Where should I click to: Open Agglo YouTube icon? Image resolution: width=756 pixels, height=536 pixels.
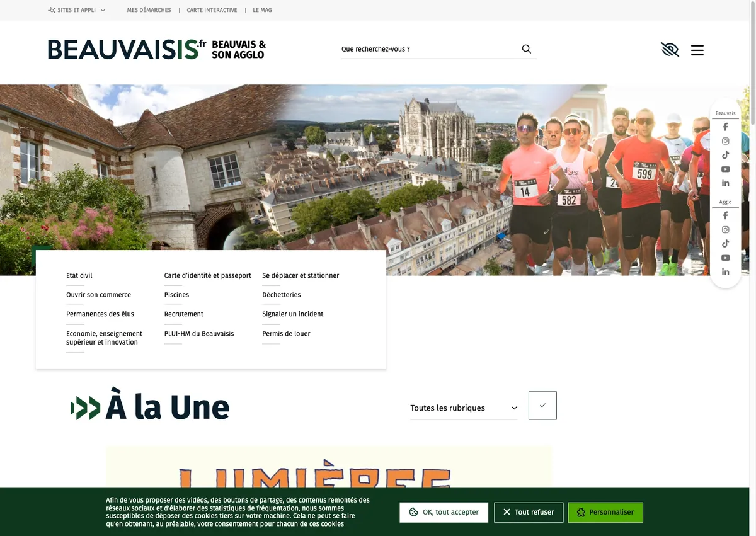(725, 258)
